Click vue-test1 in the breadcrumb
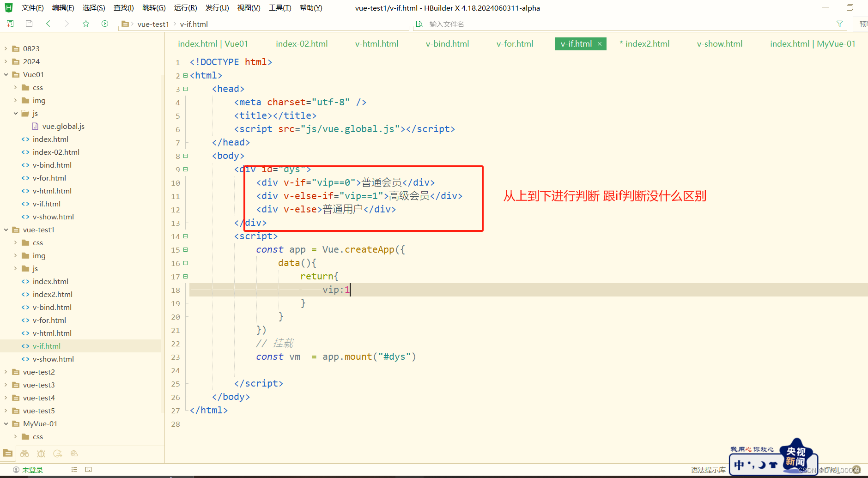 click(x=153, y=24)
